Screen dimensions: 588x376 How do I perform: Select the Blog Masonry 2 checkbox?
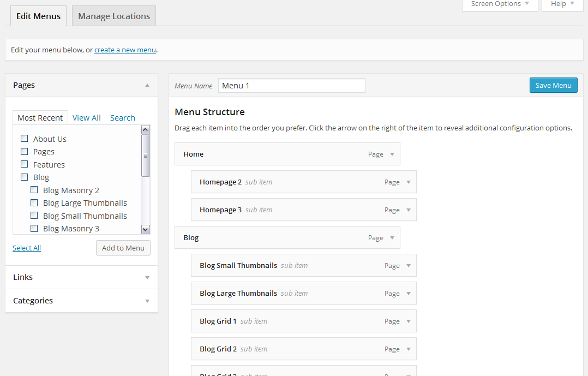34,190
